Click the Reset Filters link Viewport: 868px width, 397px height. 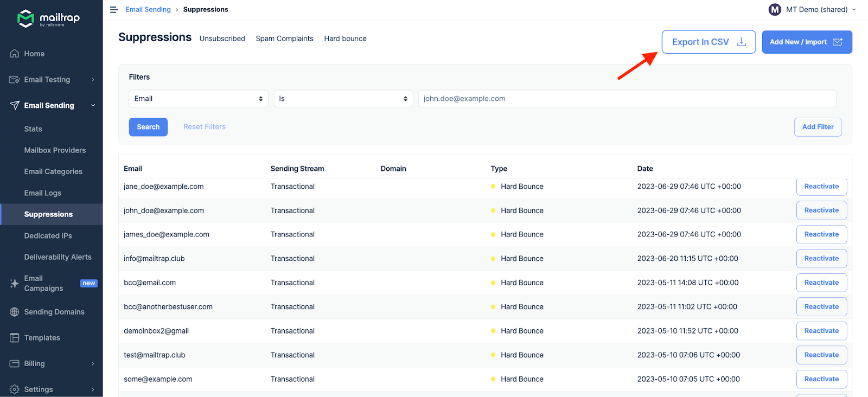point(204,127)
